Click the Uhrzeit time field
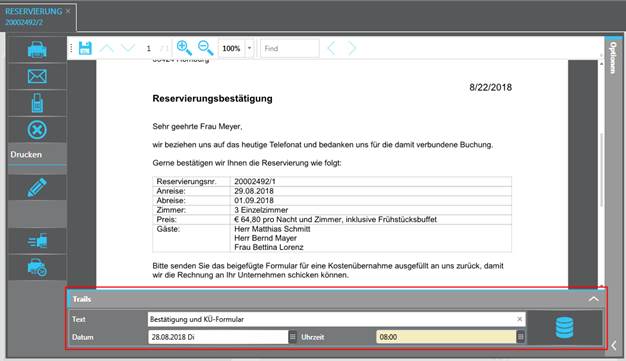 [x=446, y=337]
